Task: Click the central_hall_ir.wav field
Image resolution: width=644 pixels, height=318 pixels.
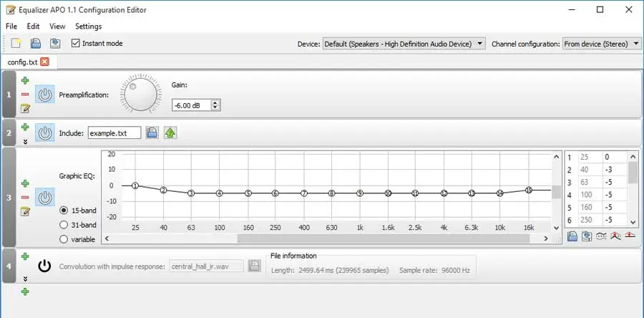Action: click(207, 266)
